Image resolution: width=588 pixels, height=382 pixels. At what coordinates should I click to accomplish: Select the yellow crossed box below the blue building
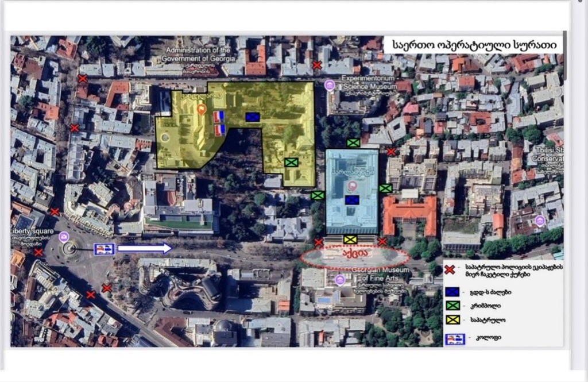(350, 240)
